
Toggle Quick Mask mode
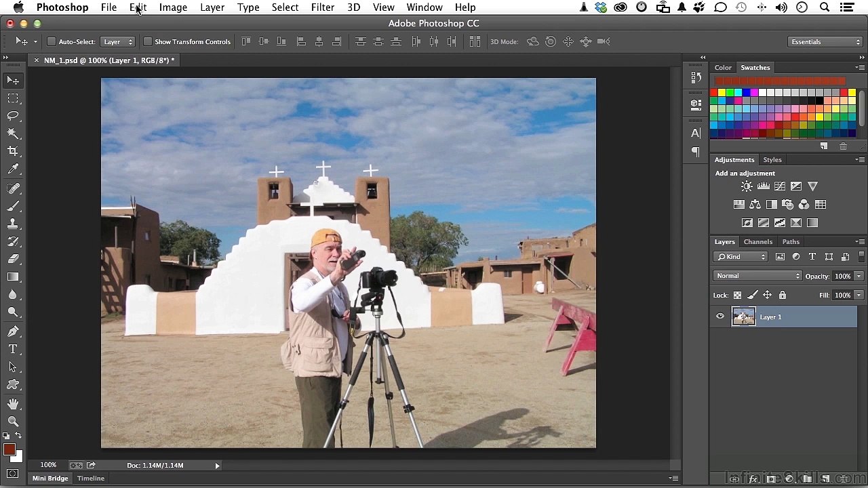[x=13, y=474]
